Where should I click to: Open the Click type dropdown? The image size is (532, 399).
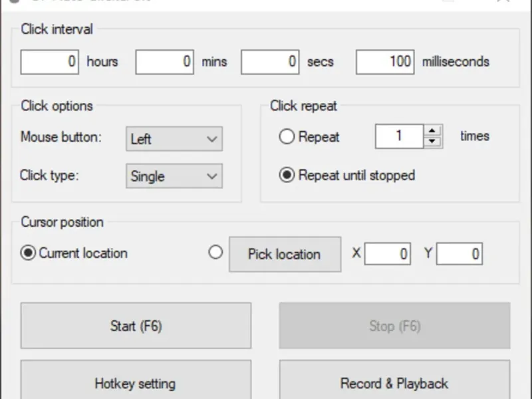[x=174, y=176]
